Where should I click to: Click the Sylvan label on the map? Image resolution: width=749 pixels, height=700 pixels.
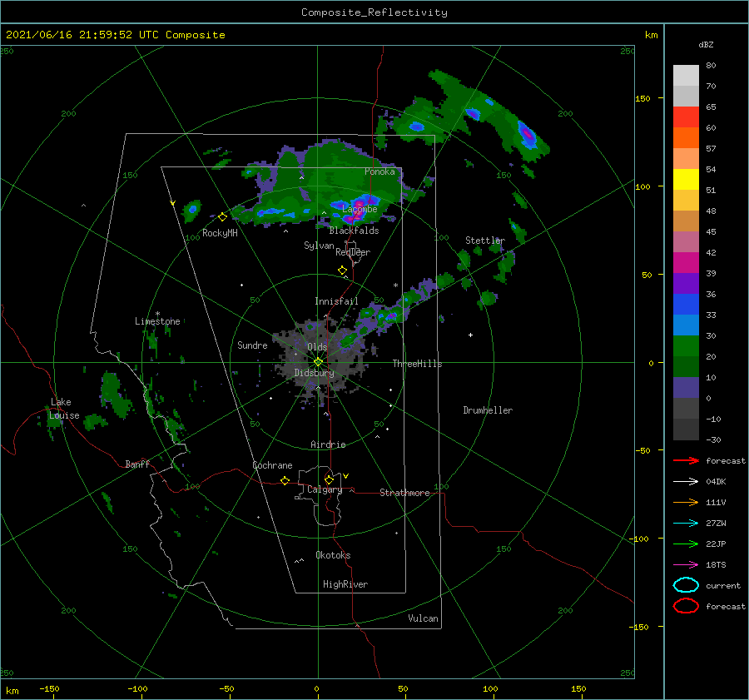coord(319,246)
